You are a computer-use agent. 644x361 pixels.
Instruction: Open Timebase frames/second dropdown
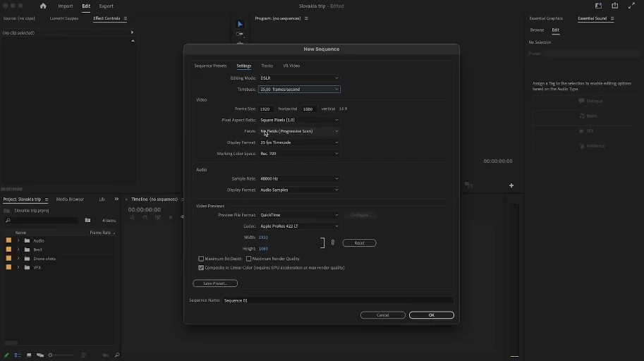coord(299,89)
